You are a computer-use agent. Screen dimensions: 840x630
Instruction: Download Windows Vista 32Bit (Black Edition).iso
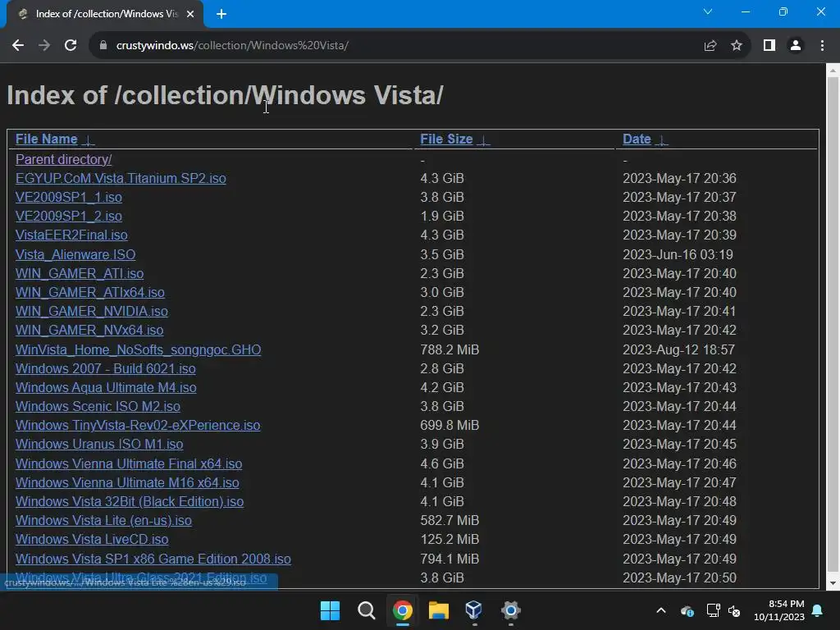(x=130, y=502)
